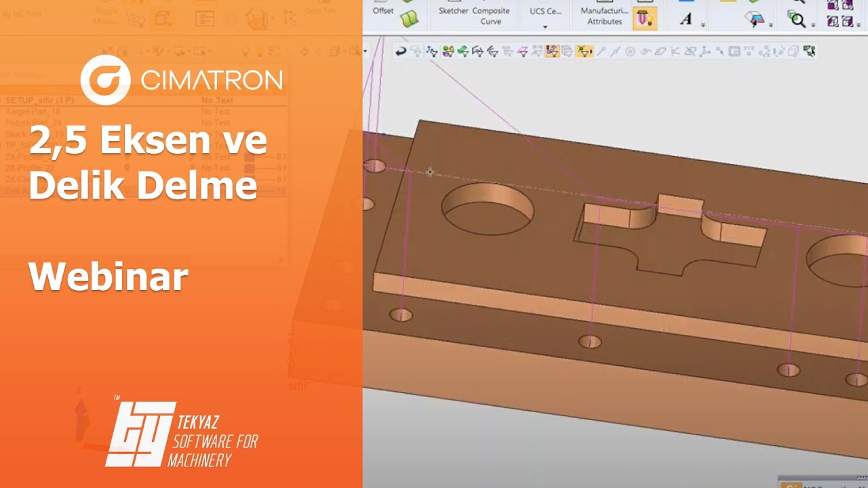Image resolution: width=868 pixels, height=488 pixels.
Task: Click the three-axis UCS filter icon
Action: (x=705, y=51)
